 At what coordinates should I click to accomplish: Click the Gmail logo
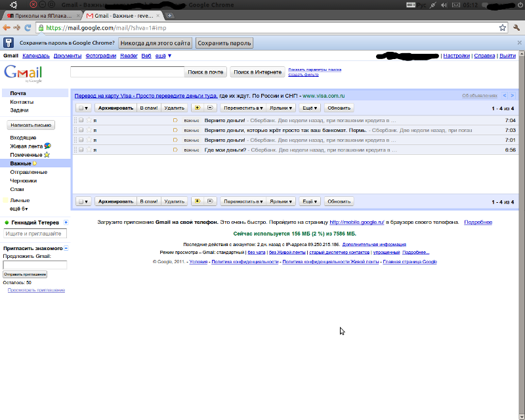click(x=23, y=73)
